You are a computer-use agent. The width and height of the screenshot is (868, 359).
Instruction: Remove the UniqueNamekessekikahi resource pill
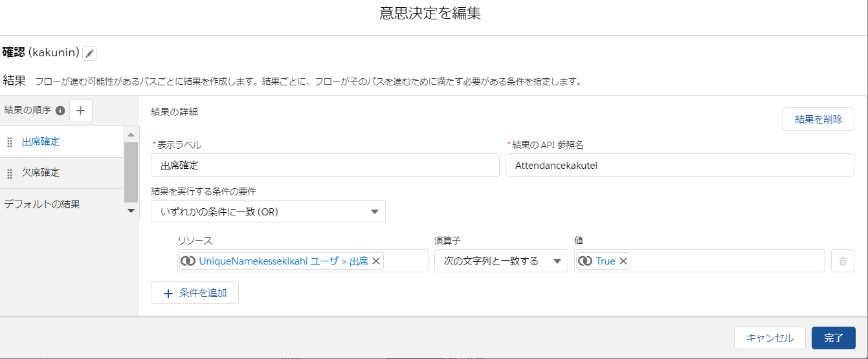(x=377, y=261)
